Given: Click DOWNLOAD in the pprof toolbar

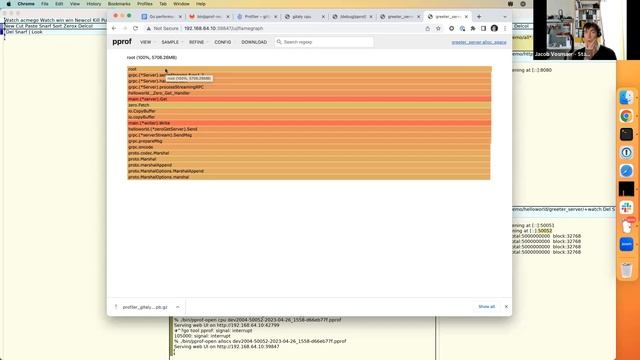Looking at the screenshot, I should [254, 42].
